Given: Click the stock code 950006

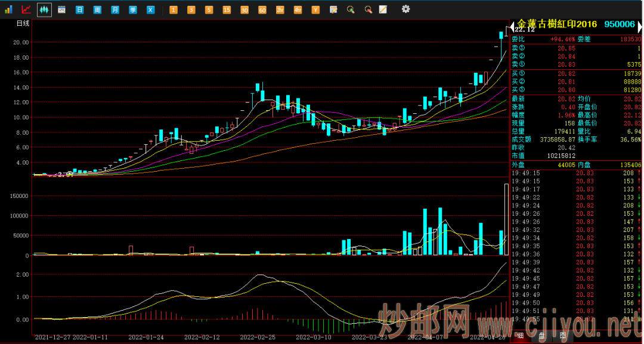Looking at the screenshot, I should pos(619,24).
